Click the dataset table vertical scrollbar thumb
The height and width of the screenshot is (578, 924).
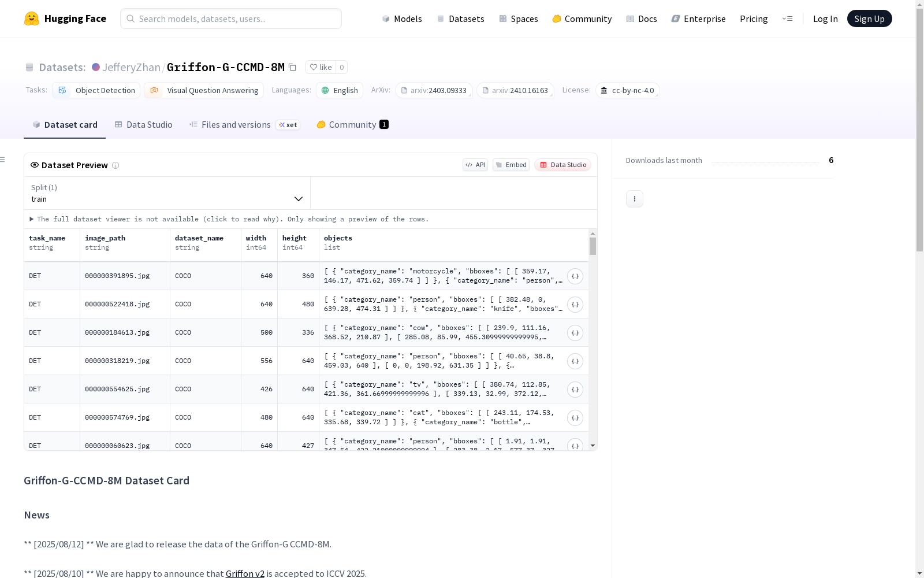593,246
